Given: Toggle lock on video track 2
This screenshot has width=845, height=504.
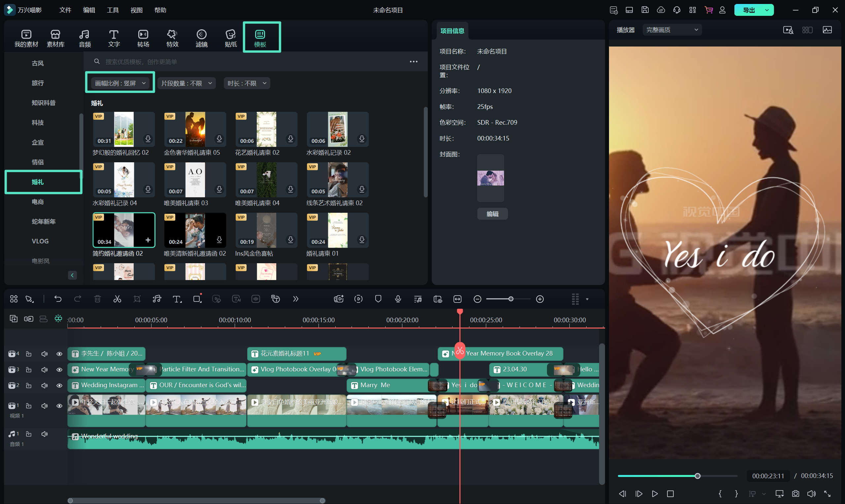Looking at the screenshot, I should 29,386.
